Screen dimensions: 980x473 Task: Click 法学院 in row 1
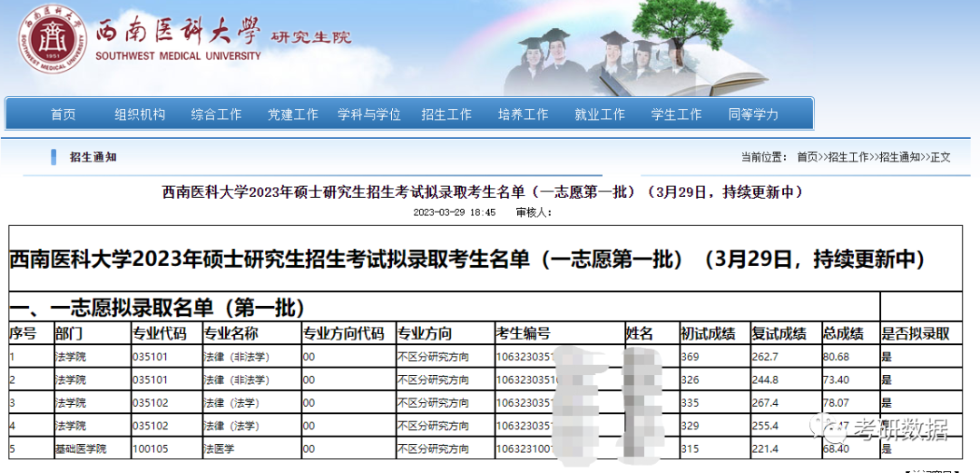71,358
